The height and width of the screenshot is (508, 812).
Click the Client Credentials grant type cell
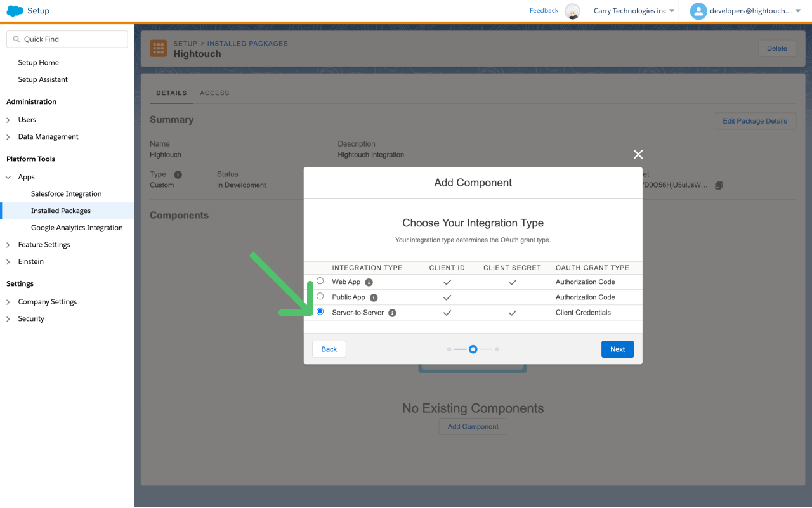click(583, 313)
